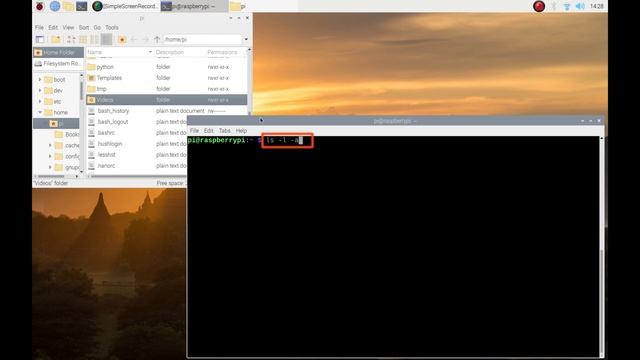Click the back arrow in file manager
The height and width of the screenshot is (360, 640).
(134, 39)
